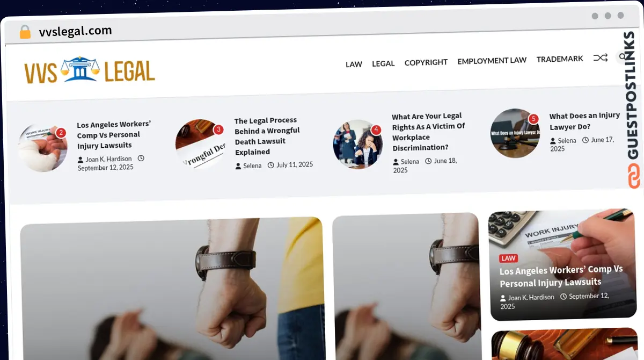Click the red number 4 badge
Screen dimensions: 644x360
click(376, 129)
